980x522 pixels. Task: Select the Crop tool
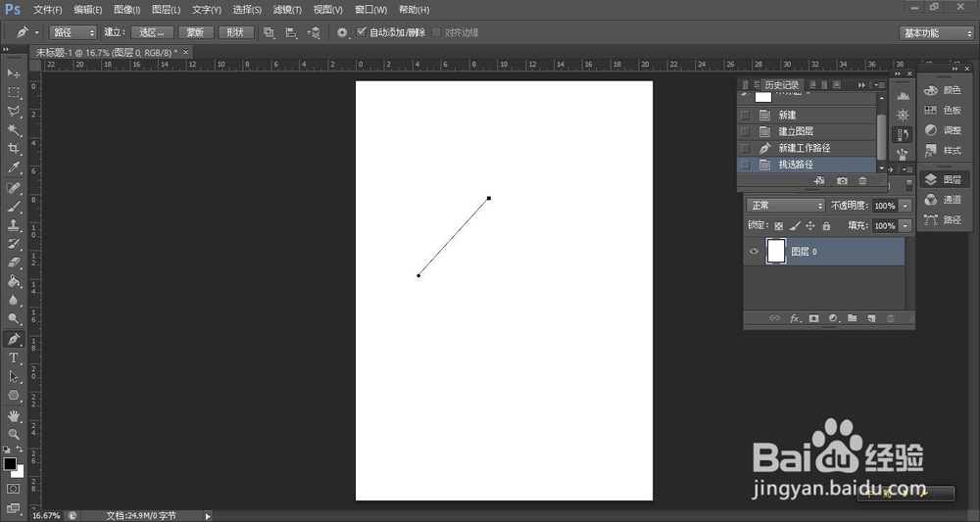point(13,149)
